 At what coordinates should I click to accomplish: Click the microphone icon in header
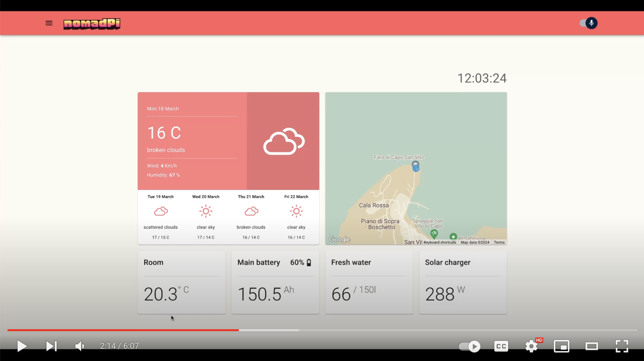point(591,23)
